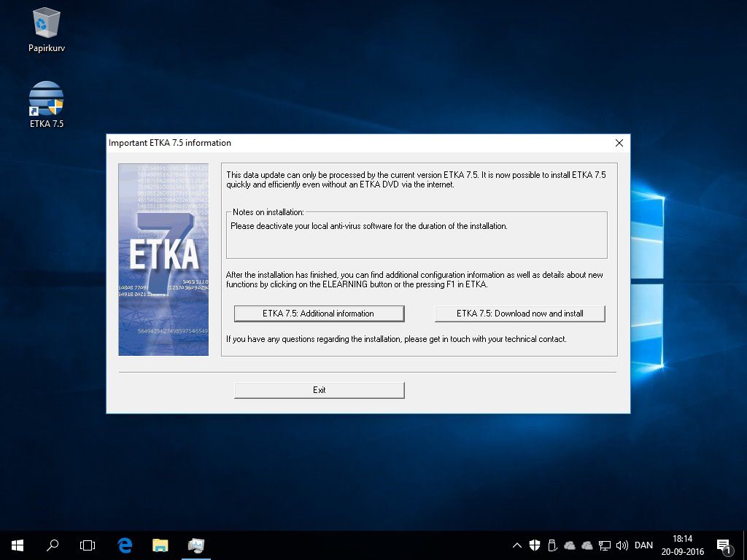Image resolution: width=747 pixels, height=560 pixels.
Task: Open the network status tray icon
Action: point(605,545)
